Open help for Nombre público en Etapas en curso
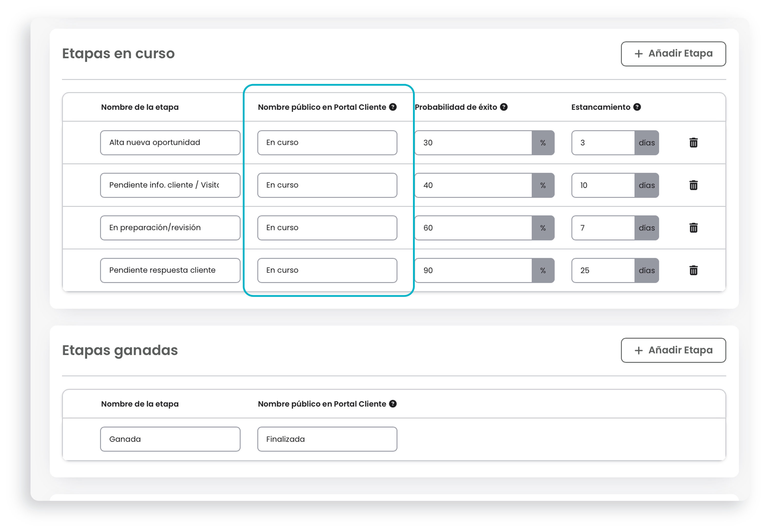 [393, 107]
